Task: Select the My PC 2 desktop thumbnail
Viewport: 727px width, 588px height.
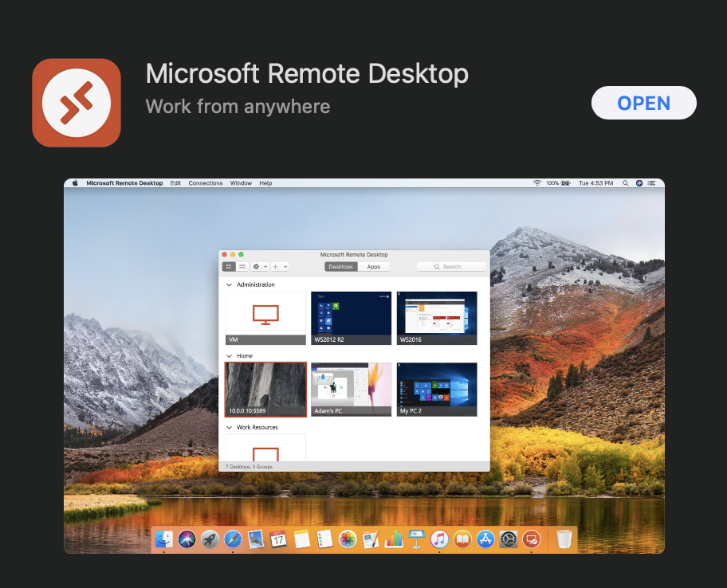Action: click(x=437, y=390)
